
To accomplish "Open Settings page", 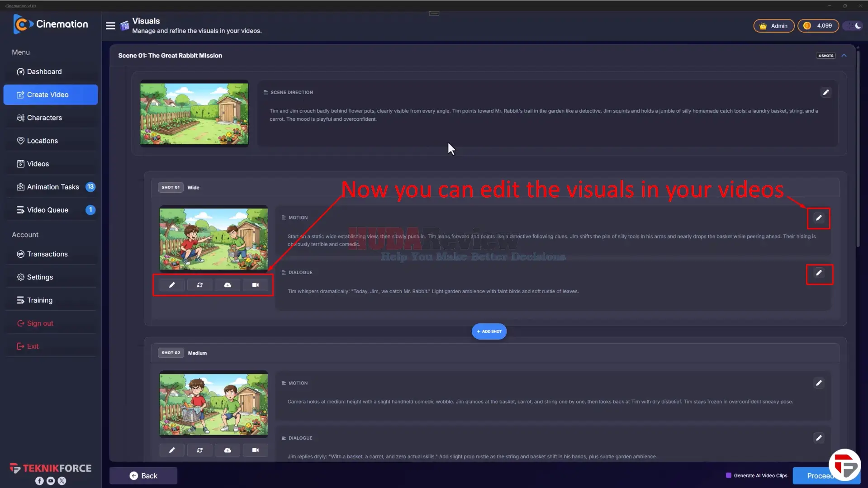I will point(51,277).
